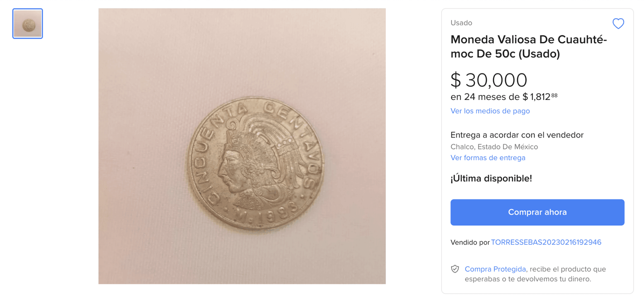This screenshot has width=644, height=300.
Task: Select the coin thumbnail preview
Action: pyautogui.click(x=27, y=24)
